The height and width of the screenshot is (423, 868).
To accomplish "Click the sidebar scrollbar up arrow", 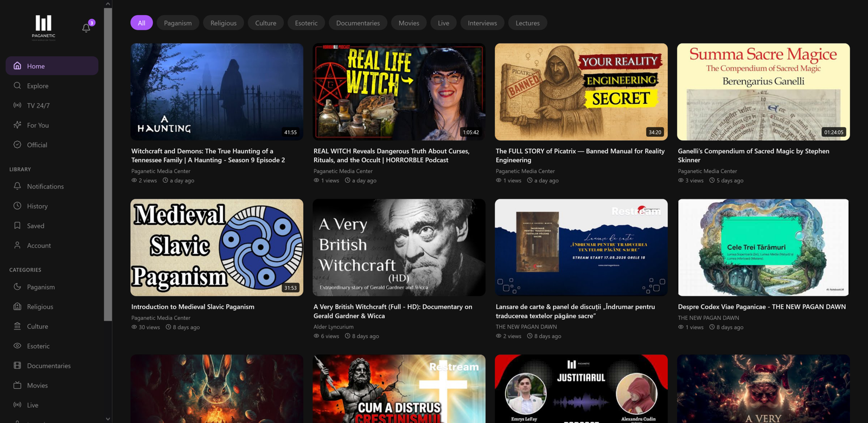I will [x=108, y=4].
